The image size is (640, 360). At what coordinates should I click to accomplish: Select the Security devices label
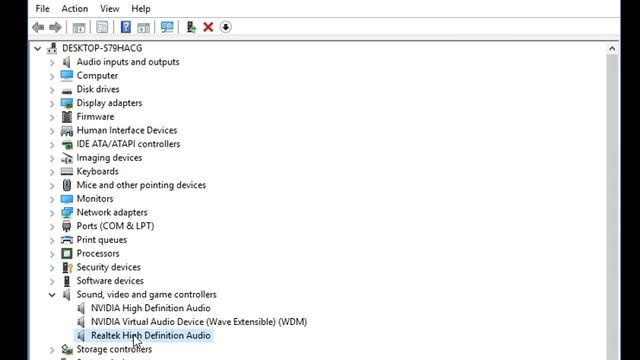tap(109, 267)
